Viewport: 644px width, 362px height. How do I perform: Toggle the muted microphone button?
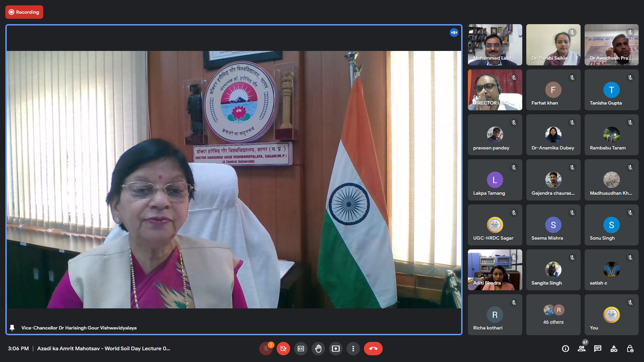point(266,349)
